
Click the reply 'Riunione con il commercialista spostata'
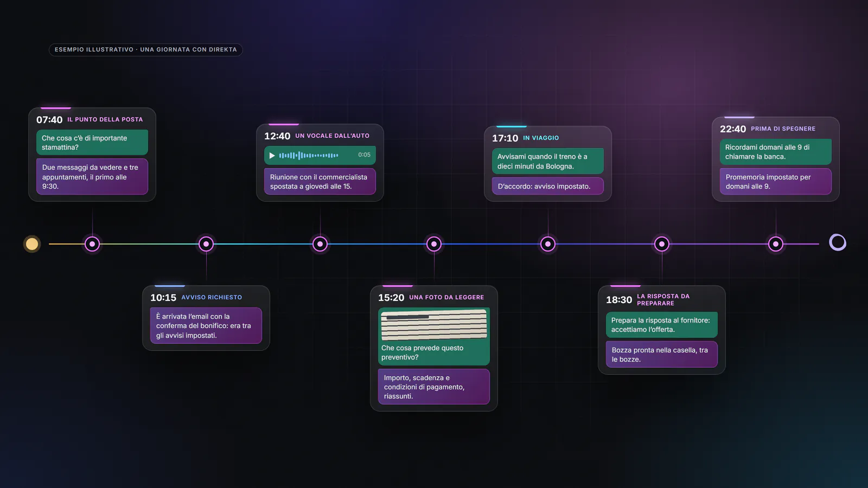coord(320,182)
